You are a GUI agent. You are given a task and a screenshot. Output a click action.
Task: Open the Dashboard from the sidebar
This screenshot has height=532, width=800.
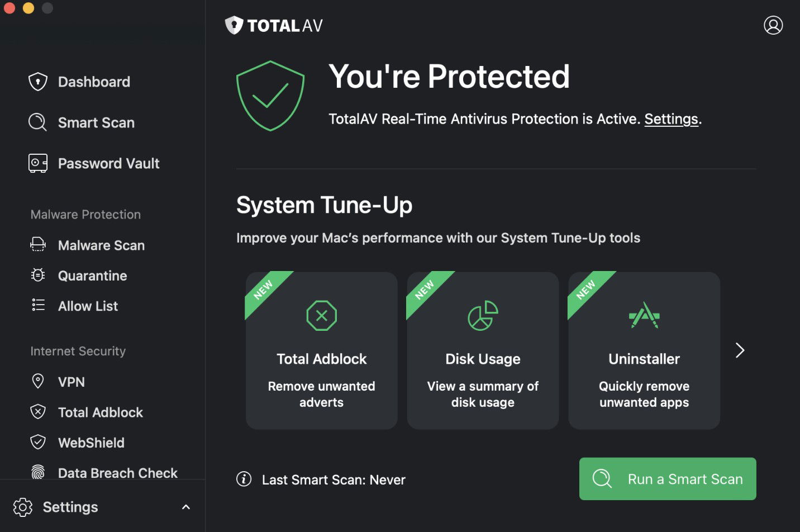pos(93,82)
